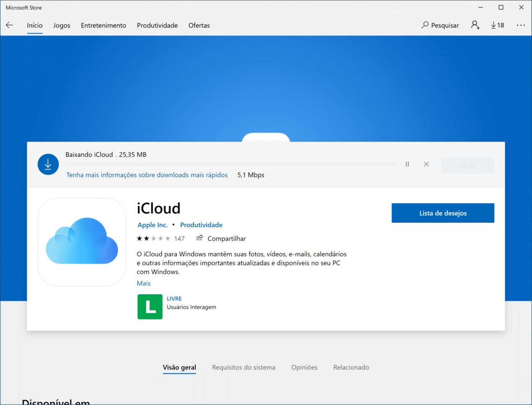Click the disabled Iniciar button
Image resolution: width=532 pixels, height=405 pixels.
(x=468, y=166)
